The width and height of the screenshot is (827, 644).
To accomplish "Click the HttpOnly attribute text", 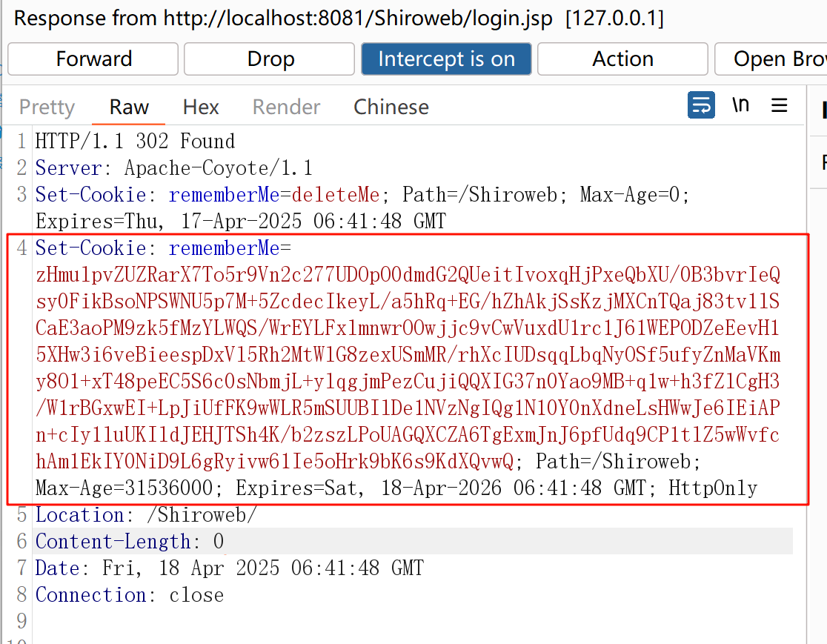I will (713, 488).
